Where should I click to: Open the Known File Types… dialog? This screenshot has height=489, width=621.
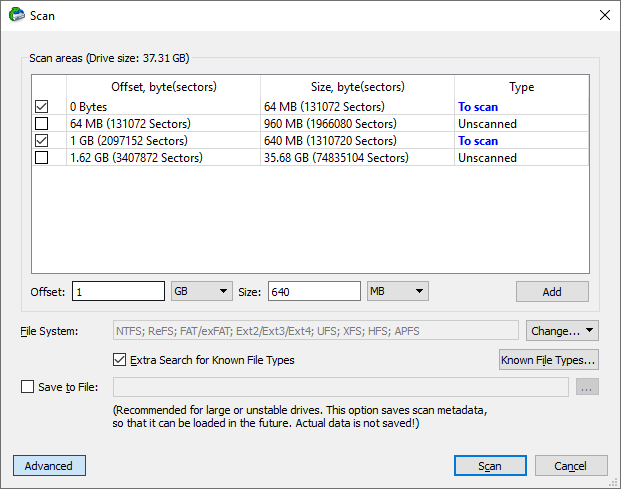549,360
